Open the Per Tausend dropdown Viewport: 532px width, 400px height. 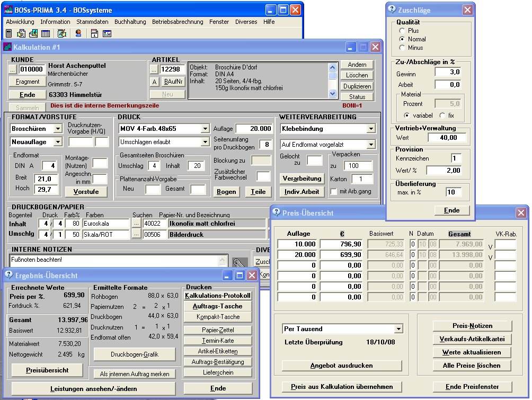[398, 329]
